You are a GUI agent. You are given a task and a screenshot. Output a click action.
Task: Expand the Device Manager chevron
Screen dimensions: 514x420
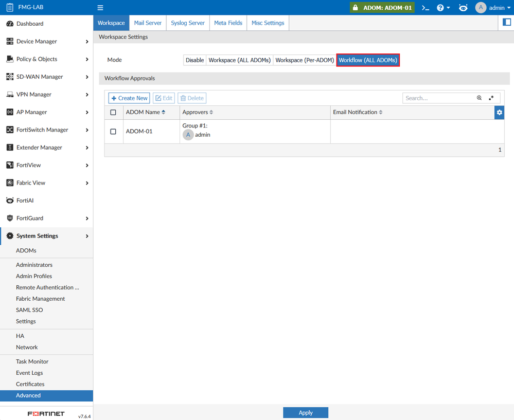click(x=87, y=42)
